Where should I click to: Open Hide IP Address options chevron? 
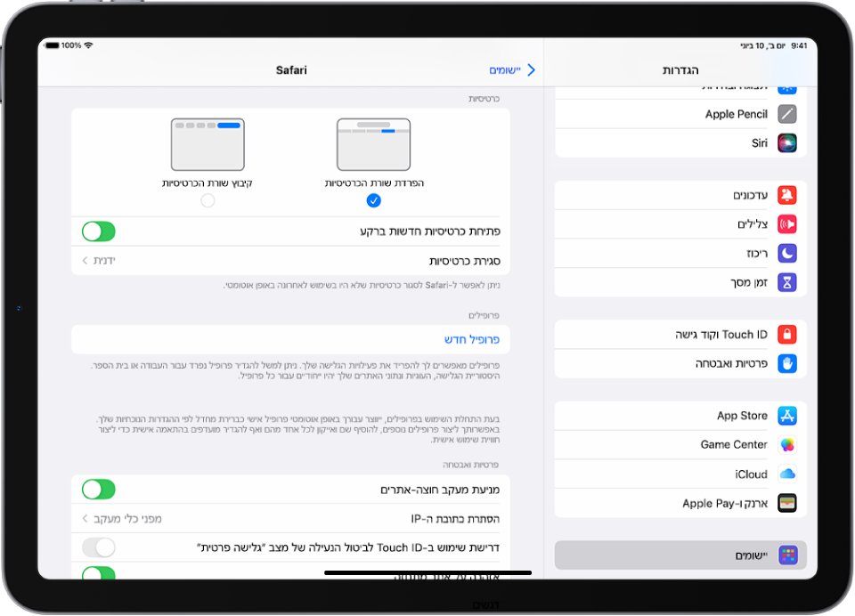click(85, 518)
